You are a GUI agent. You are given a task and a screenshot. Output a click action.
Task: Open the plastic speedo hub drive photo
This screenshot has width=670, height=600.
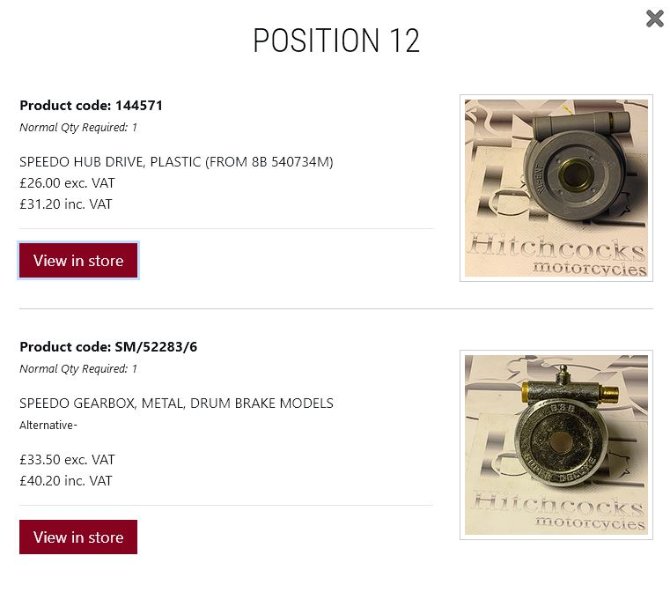tap(556, 188)
